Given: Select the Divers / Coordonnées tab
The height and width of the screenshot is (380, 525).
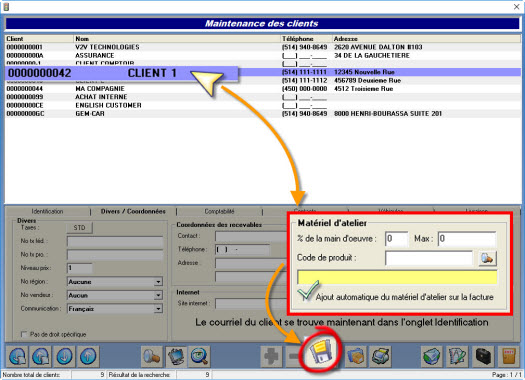Looking at the screenshot, I should 133,211.
